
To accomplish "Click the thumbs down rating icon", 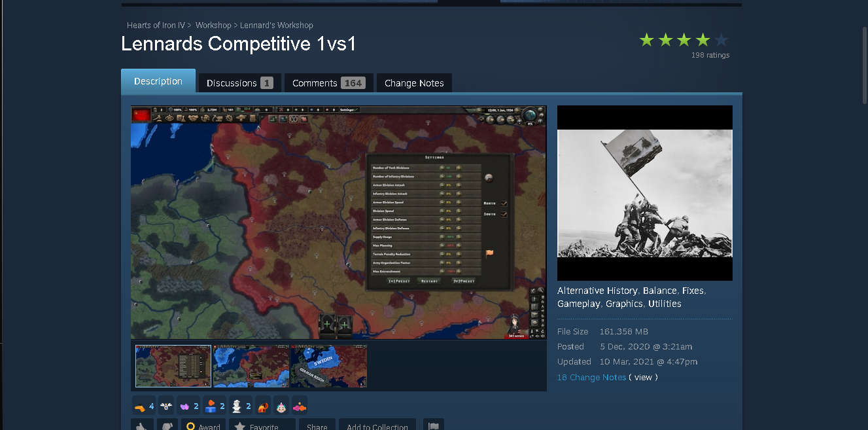I will pyautogui.click(x=167, y=425).
